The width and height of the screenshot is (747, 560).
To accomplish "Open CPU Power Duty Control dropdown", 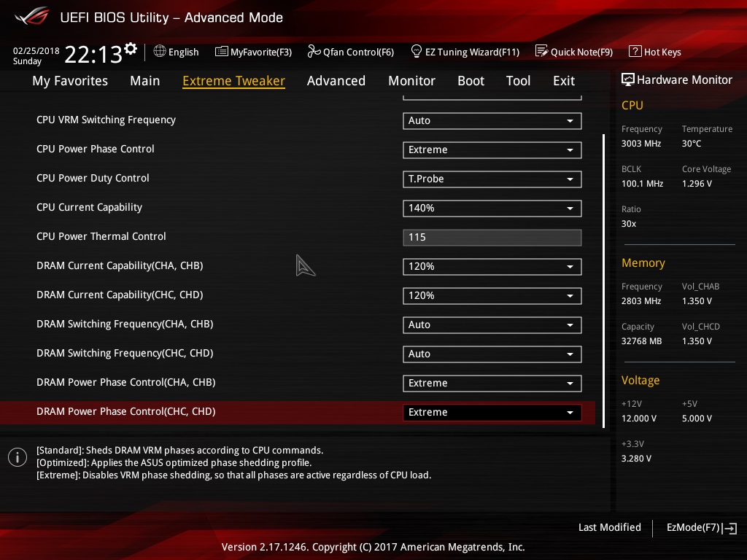I will pos(492,179).
